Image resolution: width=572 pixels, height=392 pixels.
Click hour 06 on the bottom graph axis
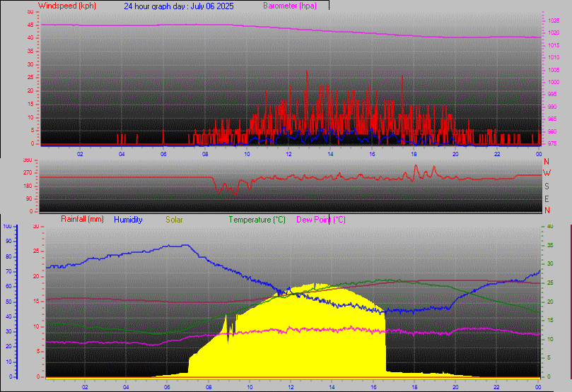pos(167,387)
